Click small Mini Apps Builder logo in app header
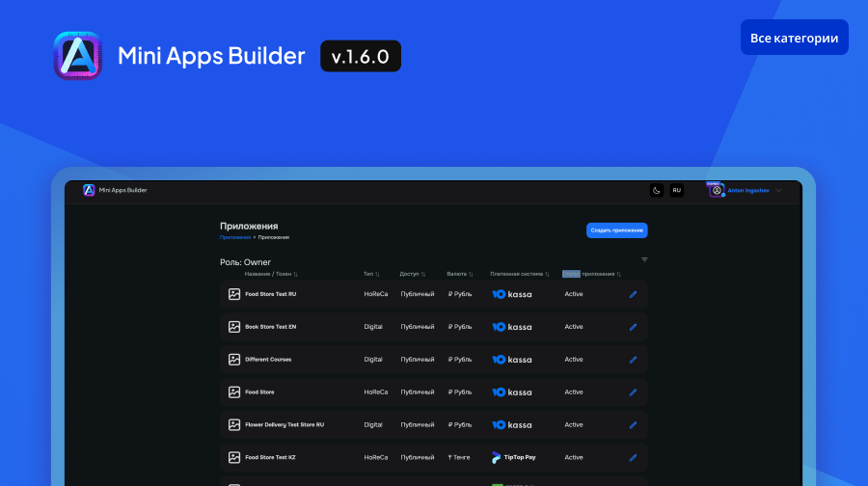 [x=89, y=190]
